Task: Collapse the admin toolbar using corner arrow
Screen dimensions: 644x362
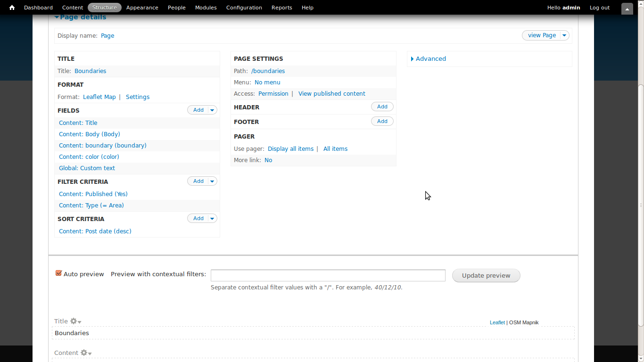Action: (627, 8)
